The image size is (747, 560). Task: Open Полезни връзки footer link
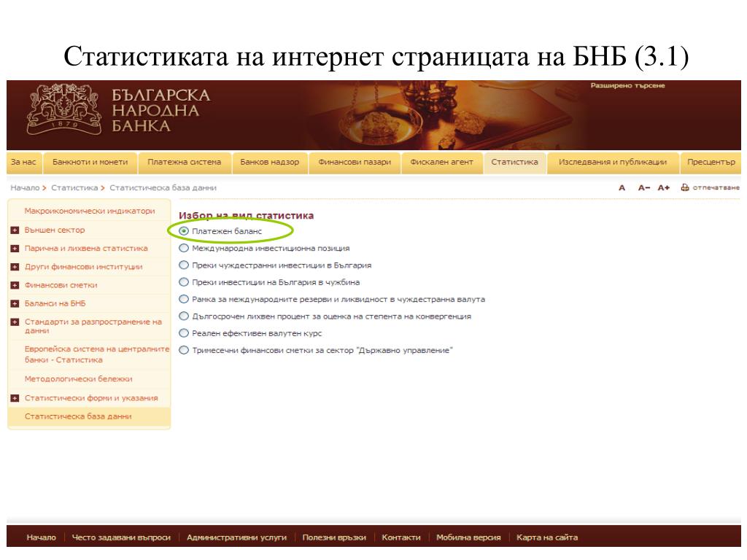334,537
